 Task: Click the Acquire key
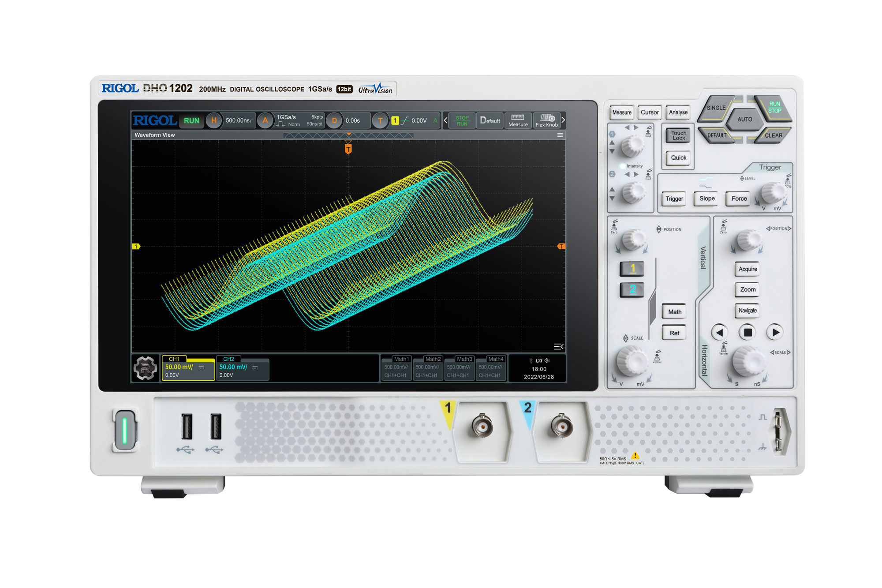(x=747, y=269)
